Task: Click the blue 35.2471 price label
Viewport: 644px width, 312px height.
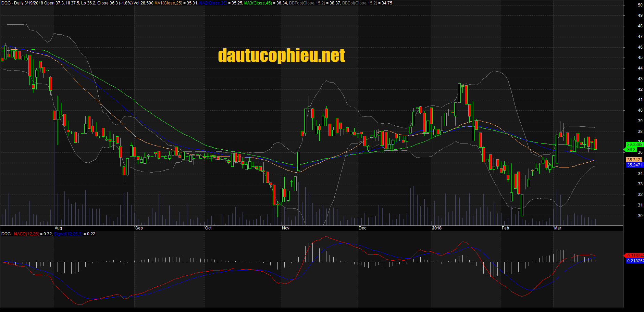Action: click(x=634, y=165)
